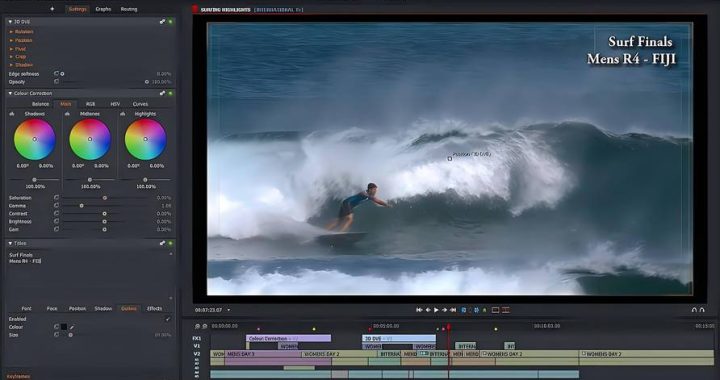Open the outline Colour swatch
The width and height of the screenshot is (720, 380).
[x=64, y=327]
